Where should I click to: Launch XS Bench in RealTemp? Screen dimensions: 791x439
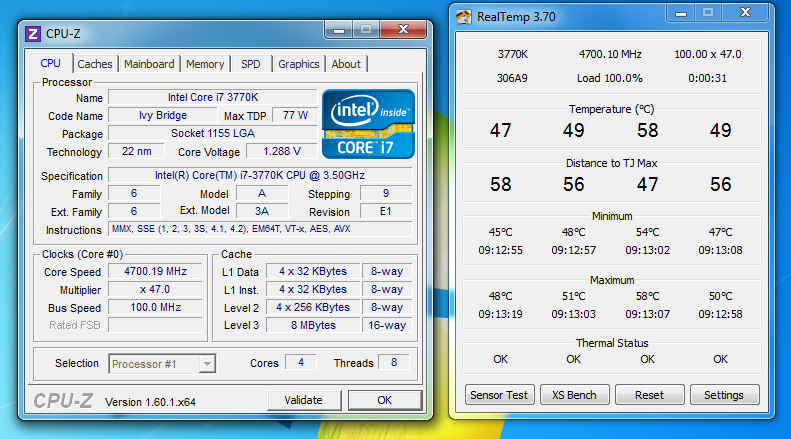coord(574,395)
